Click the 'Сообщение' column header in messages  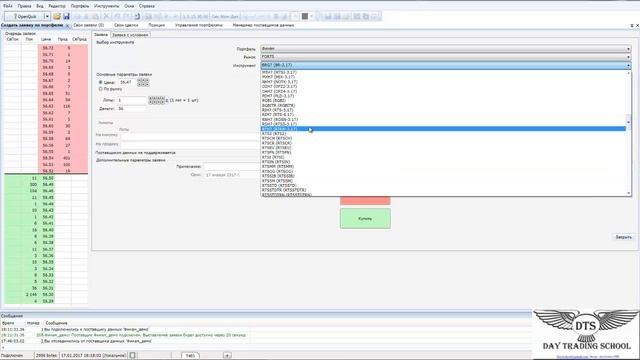pyautogui.click(x=56, y=323)
